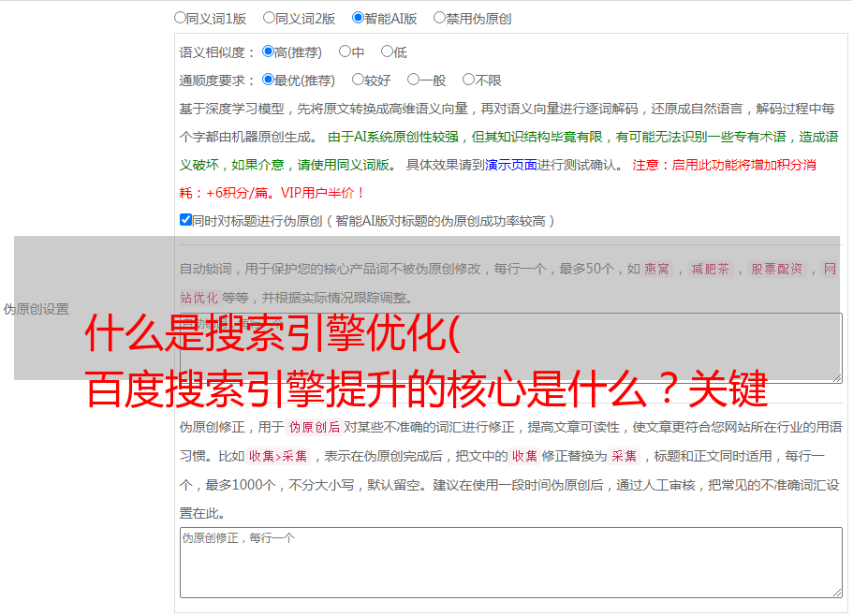Click the 自动锁词 textarea
The height and width of the screenshot is (616, 853).
511,347
